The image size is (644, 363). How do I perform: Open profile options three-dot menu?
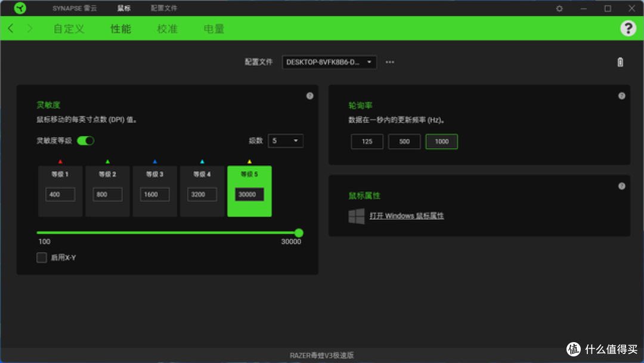(x=390, y=62)
